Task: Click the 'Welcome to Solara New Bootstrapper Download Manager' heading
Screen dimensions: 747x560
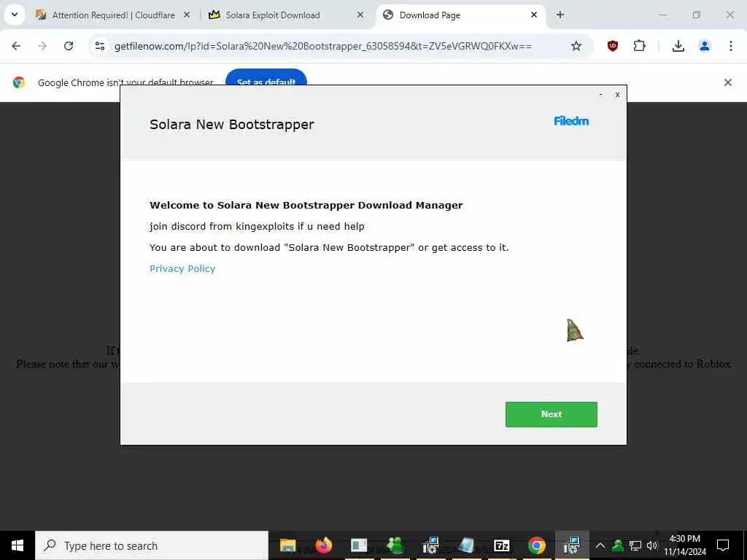Action: click(x=306, y=205)
